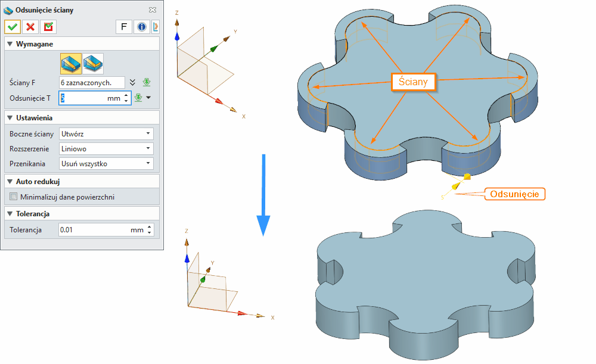Collapse the Wymagane section

tap(10, 43)
